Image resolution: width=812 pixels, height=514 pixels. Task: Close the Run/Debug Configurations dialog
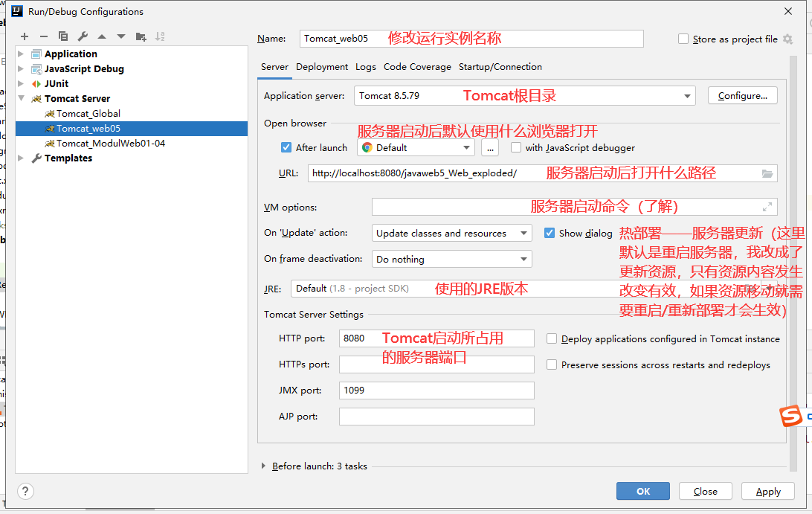788,11
